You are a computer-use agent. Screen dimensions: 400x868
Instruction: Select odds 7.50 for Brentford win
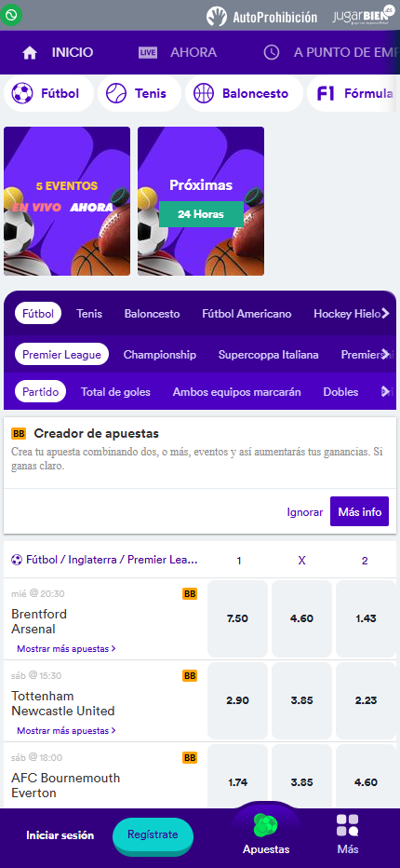237,619
